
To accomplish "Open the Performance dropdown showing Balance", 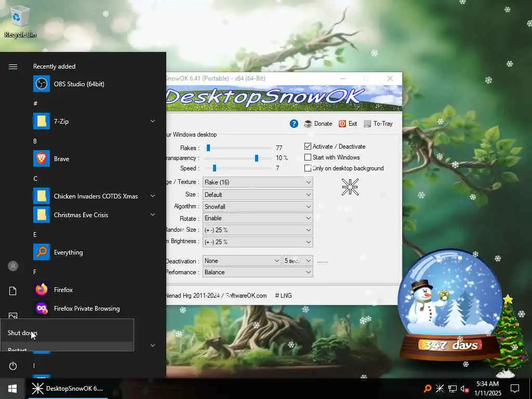I will (258, 272).
